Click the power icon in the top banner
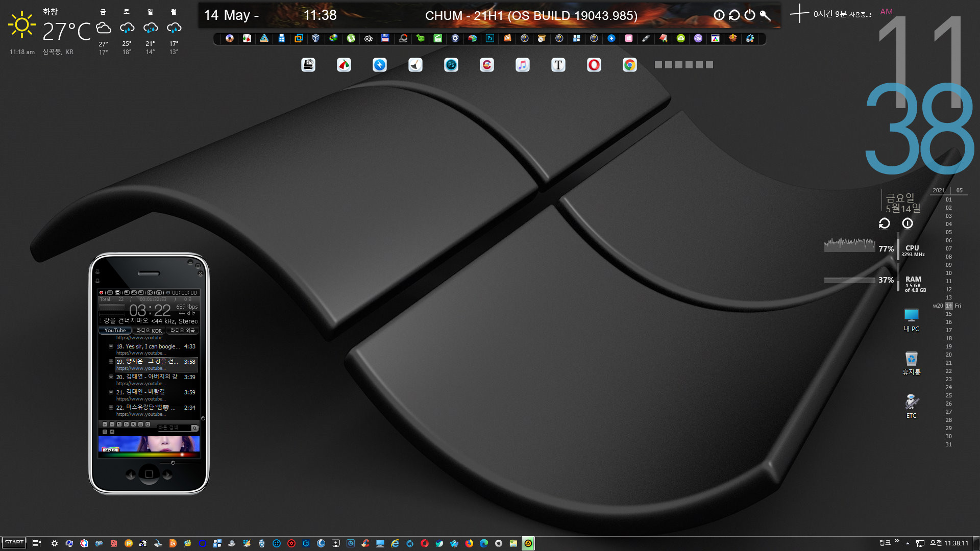Viewport: 980px width, 551px height. click(x=750, y=15)
